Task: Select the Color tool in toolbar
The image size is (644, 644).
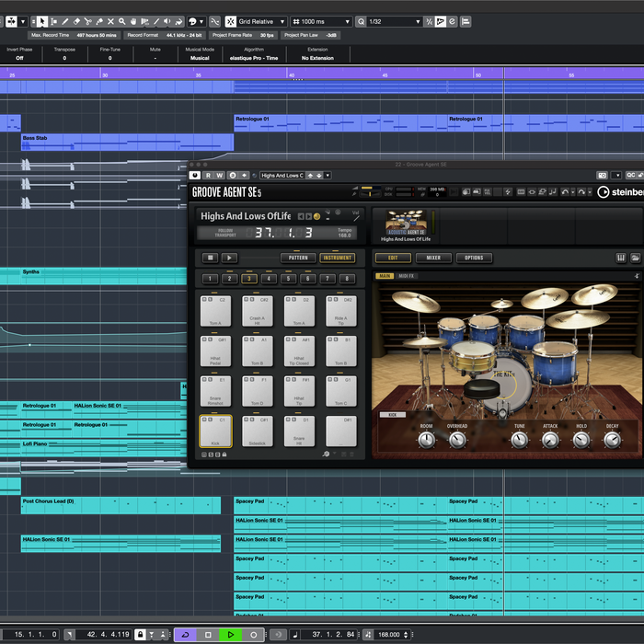Action: tap(178, 22)
